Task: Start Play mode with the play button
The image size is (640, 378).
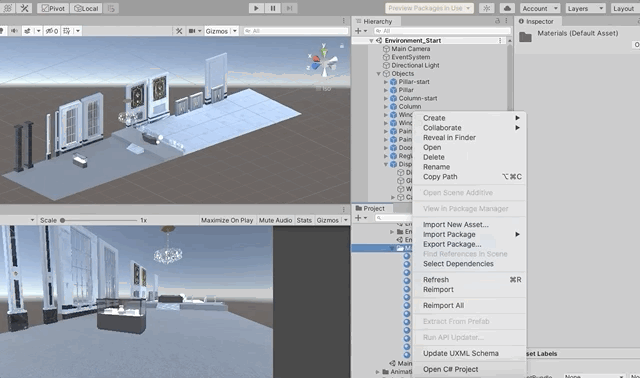Action: click(x=256, y=8)
